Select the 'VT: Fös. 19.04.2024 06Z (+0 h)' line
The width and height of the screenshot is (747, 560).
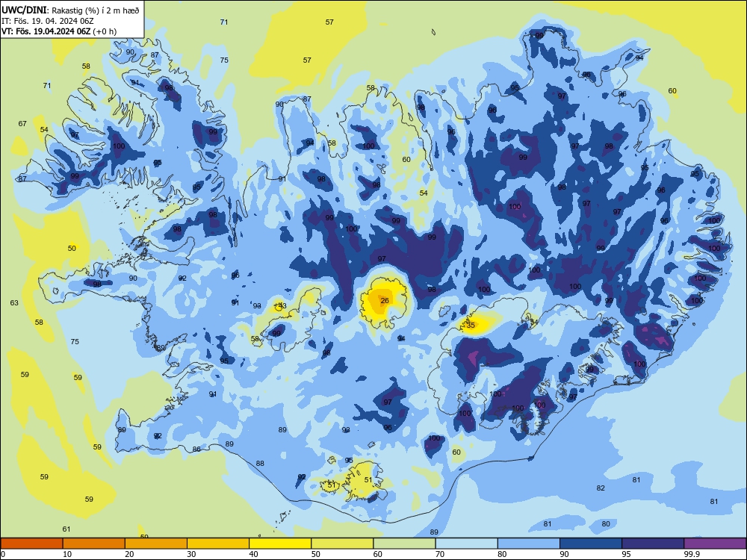point(59,31)
